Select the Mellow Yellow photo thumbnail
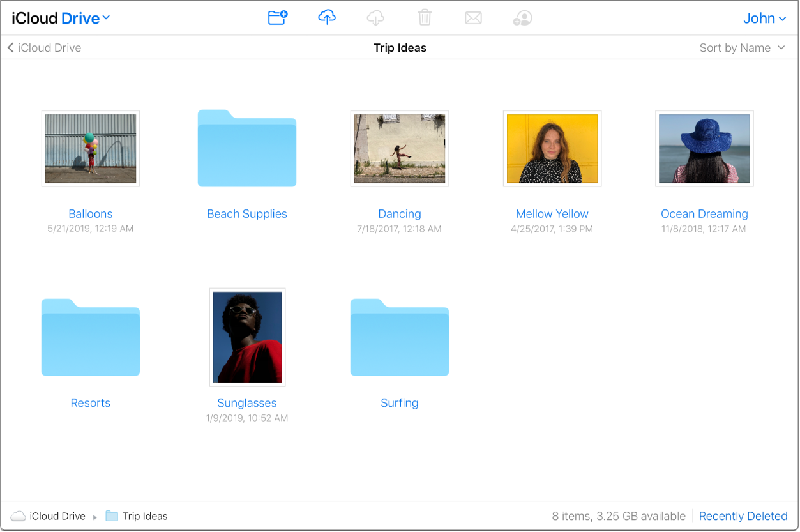Screen dimensions: 800x532 tap(552, 149)
